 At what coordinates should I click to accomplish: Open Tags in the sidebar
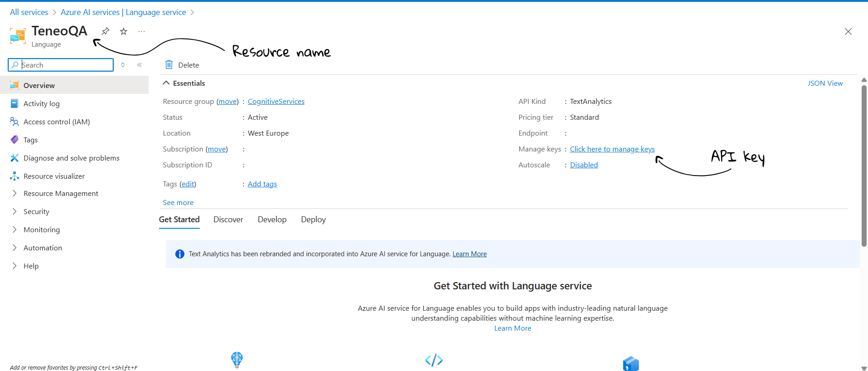pos(30,140)
